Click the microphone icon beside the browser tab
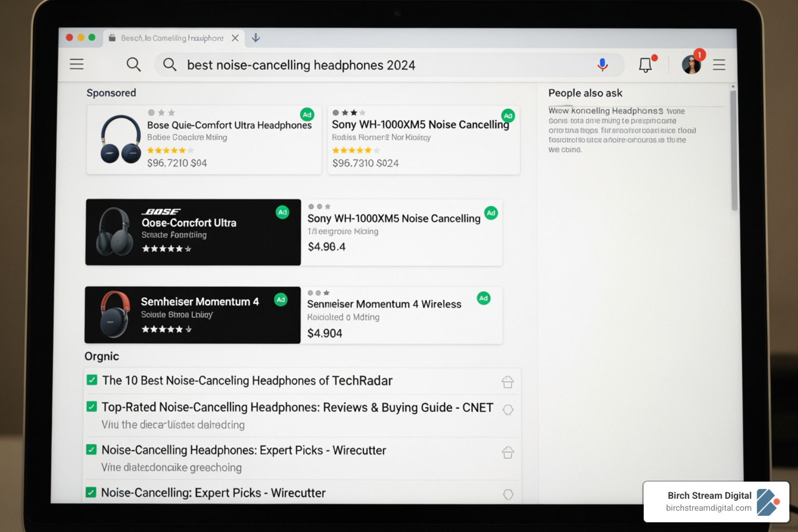Image resolution: width=798 pixels, height=532 pixels. [255, 37]
